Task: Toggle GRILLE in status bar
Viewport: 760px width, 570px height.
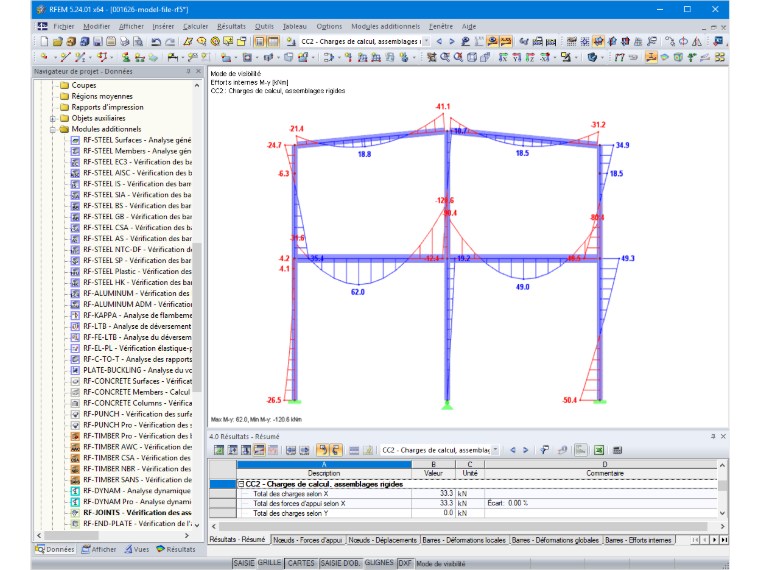Action: pos(269,563)
